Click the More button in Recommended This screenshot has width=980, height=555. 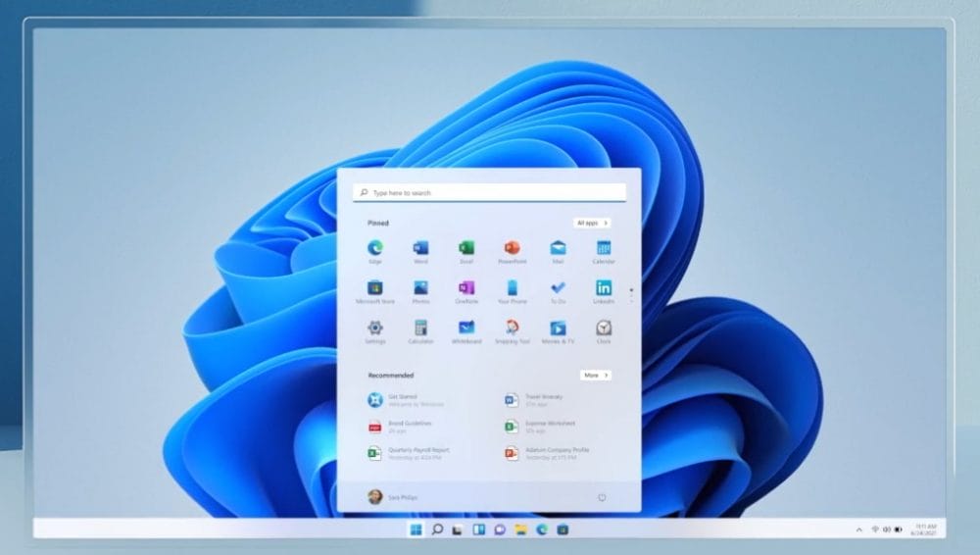pyautogui.click(x=596, y=376)
